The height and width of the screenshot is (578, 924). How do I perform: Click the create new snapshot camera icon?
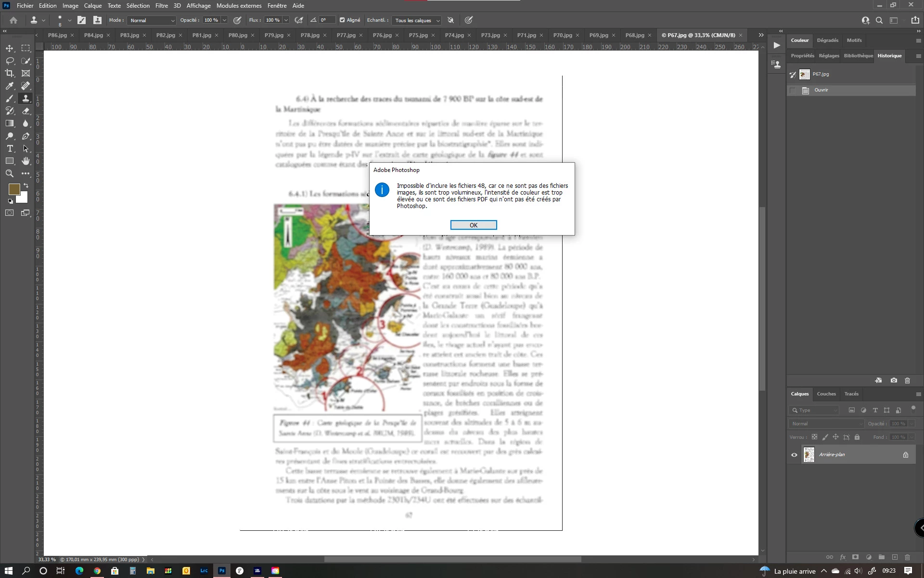coord(894,381)
